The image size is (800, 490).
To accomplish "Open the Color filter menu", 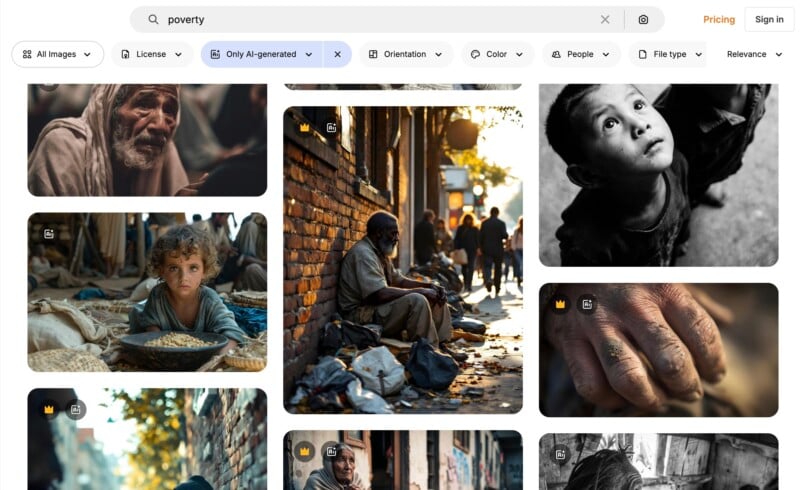I will (497, 54).
